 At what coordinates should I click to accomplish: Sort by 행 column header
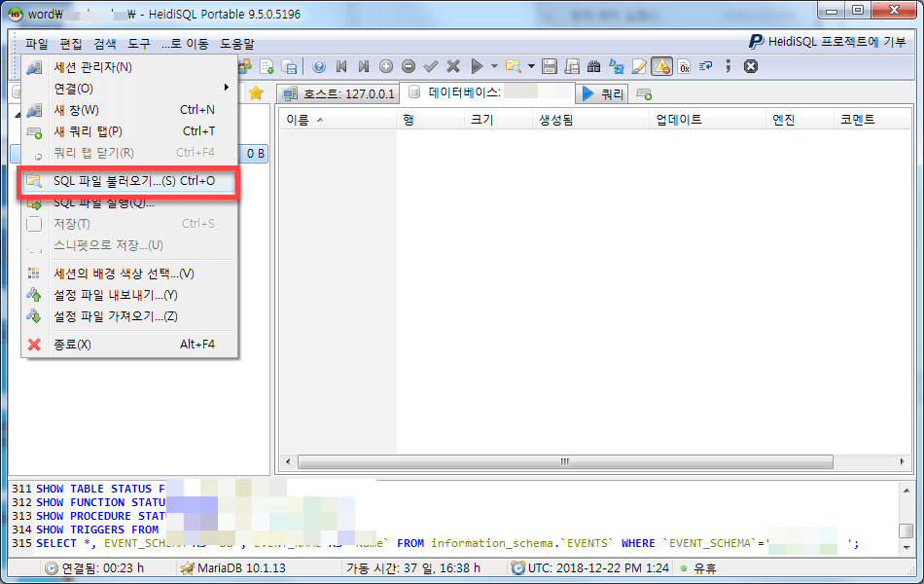click(430, 120)
